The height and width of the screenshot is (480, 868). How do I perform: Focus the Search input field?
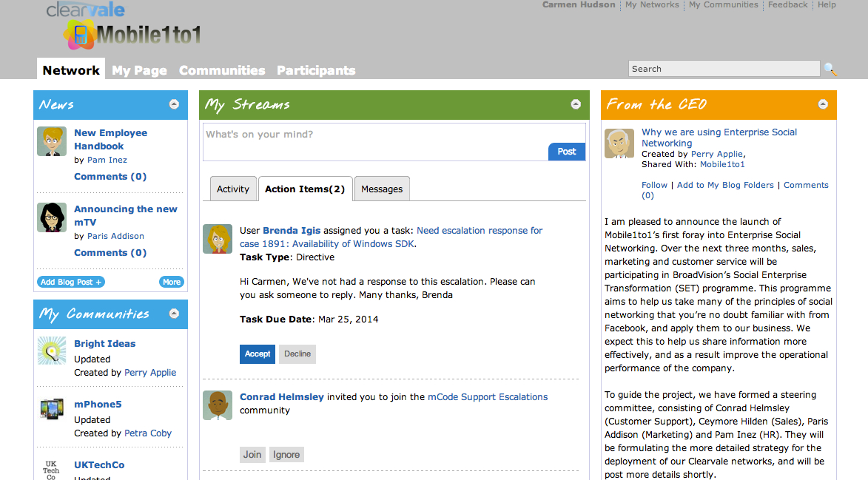coord(724,69)
